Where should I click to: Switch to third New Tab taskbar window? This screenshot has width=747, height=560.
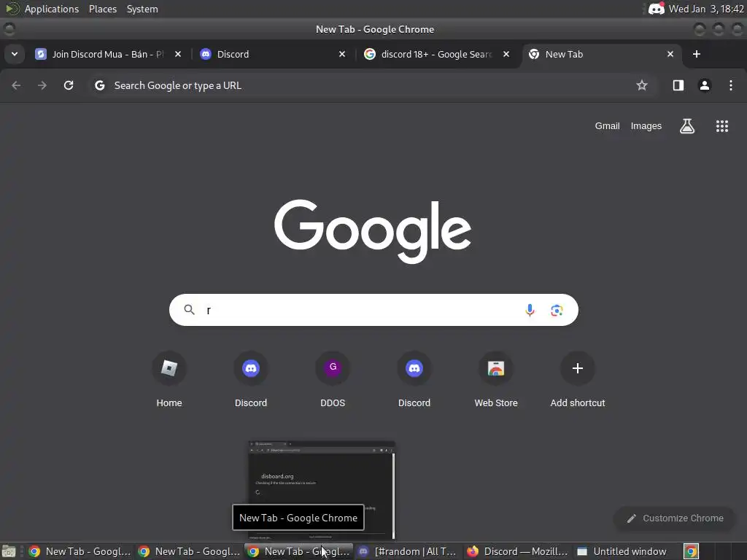pyautogui.click(x=298, y=551)
